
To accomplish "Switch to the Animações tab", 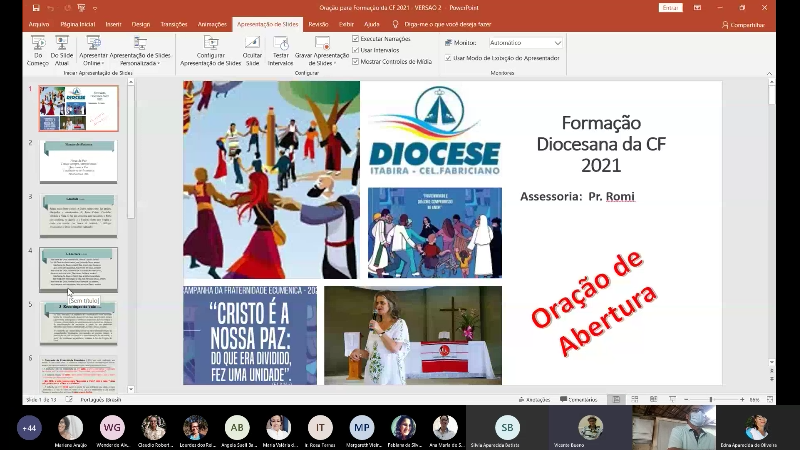I will click(212, 23).
